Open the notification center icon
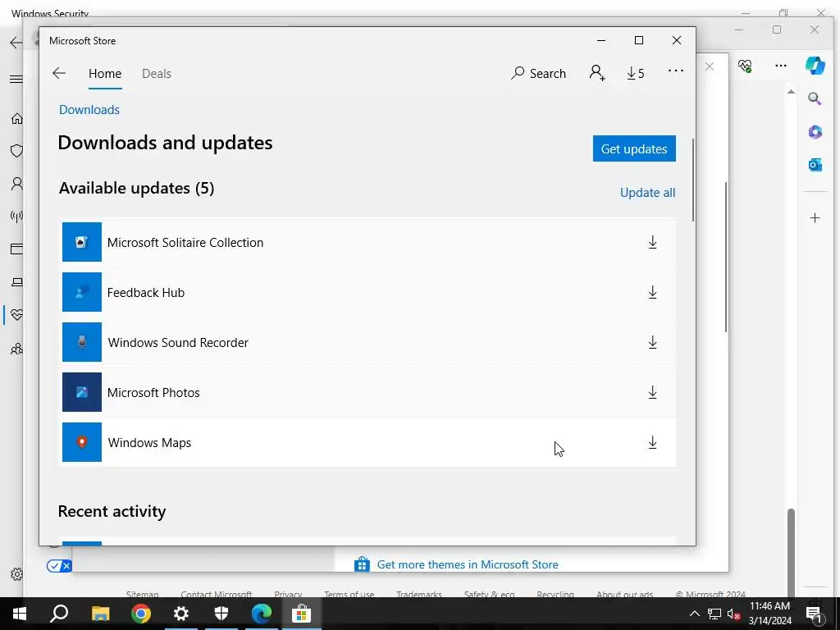 pyautogui.click(x=813, y=614)
